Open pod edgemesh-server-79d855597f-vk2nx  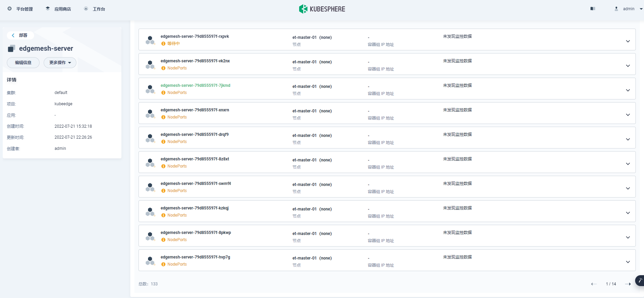(x=195, y=61)
